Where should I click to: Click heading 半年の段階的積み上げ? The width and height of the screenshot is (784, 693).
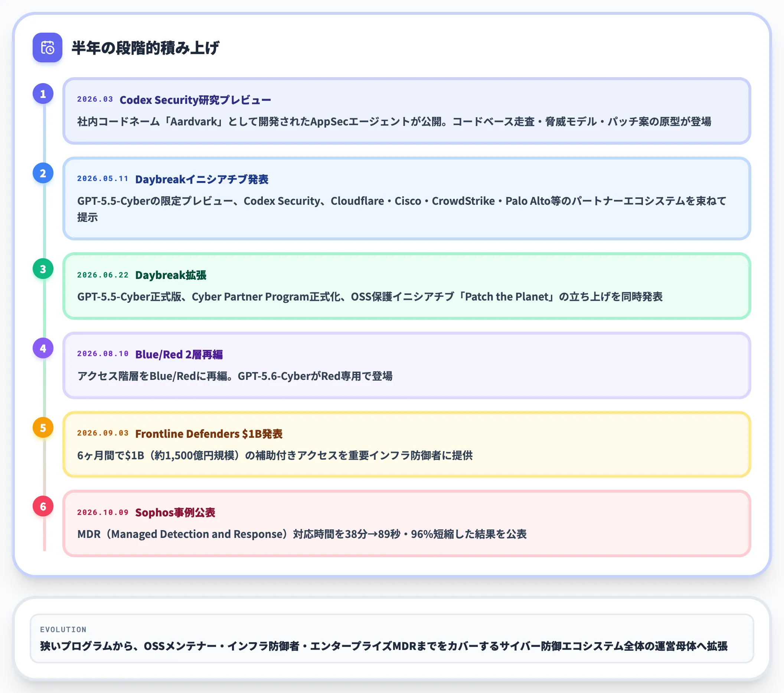click(146, 48)
